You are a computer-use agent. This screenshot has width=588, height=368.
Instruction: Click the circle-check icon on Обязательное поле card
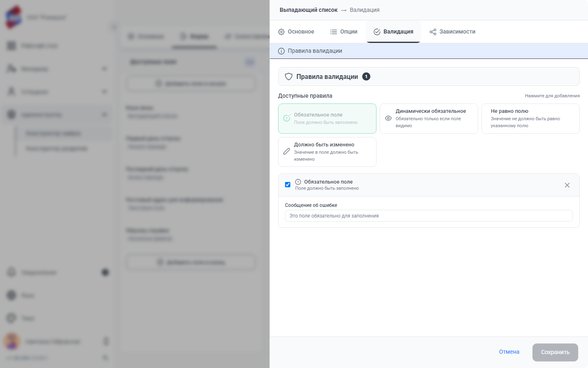287,118
